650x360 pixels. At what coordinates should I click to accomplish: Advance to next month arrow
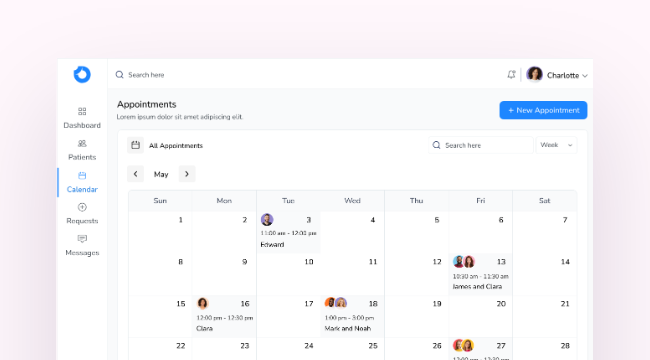pos(187,174)
